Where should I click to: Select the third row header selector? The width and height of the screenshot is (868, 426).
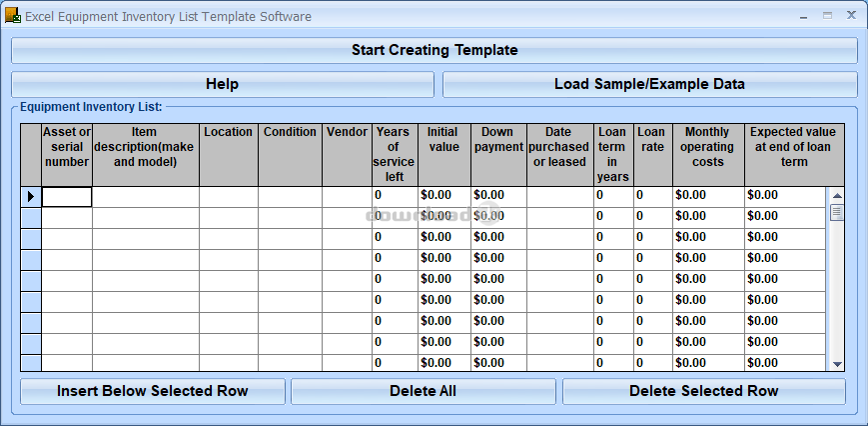31,239
